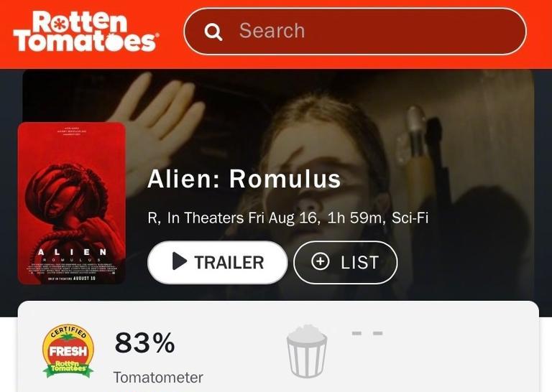
Task: Focus the Search input field
Action: [355, 32]
